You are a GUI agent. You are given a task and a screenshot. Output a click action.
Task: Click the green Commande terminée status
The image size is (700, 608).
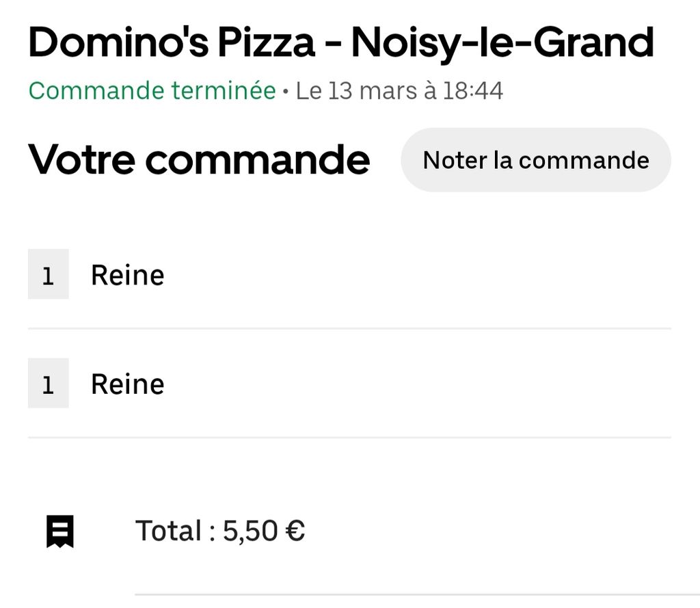[x=152, y=91]
